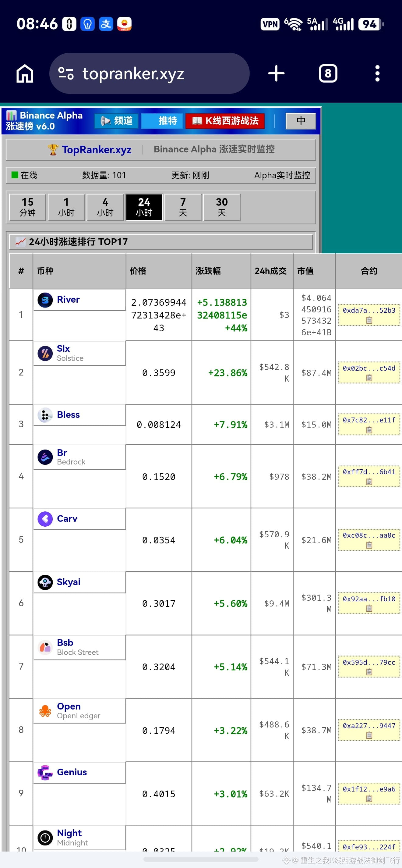Copy Genius contract via clipboard icon
Screen dimensions: 402x868
click(369, 799)
